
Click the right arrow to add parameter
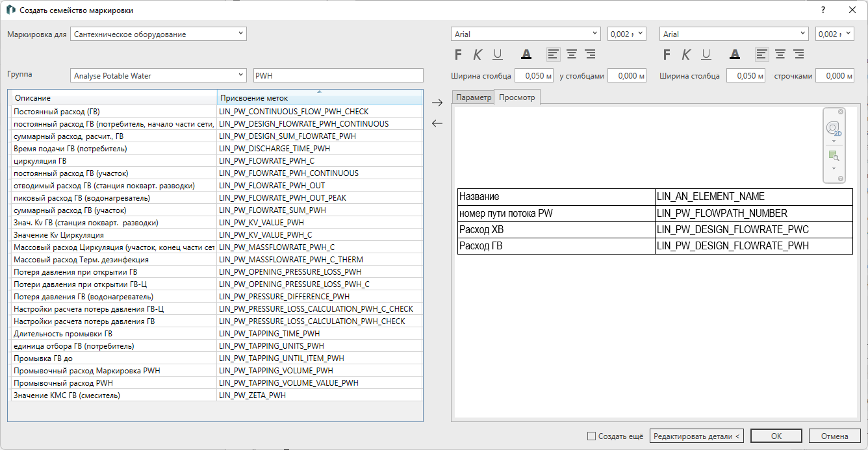(437, 102)
